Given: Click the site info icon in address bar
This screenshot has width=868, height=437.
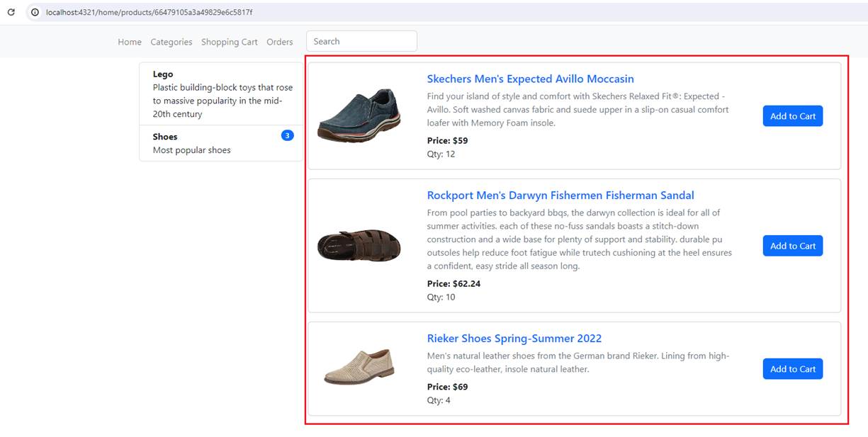Looking at the screenshot, I should pos(35,12).
